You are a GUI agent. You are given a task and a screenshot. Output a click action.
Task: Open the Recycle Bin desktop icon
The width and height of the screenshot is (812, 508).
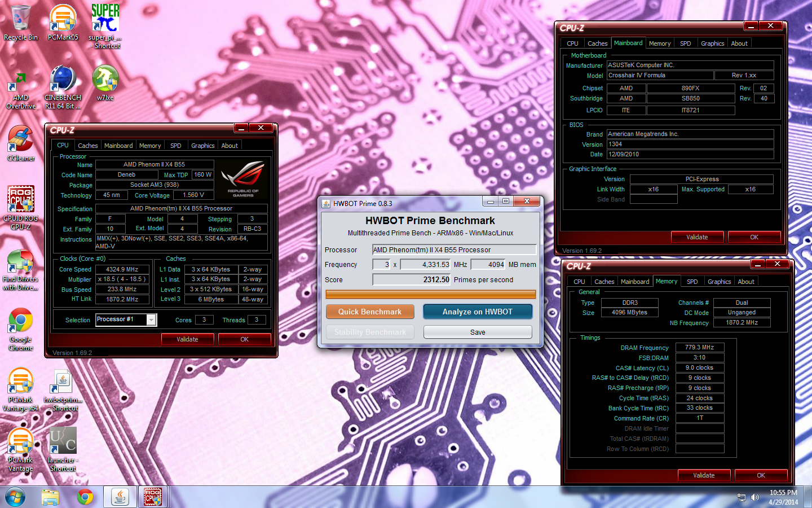(21, 23)
